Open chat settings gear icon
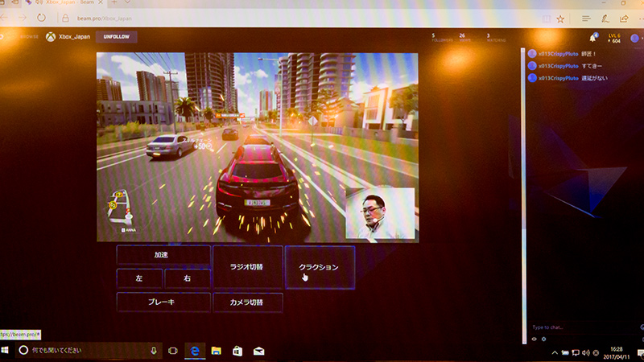Image resolution: width=644 pixels, height=362 pixels. point(544,339)
